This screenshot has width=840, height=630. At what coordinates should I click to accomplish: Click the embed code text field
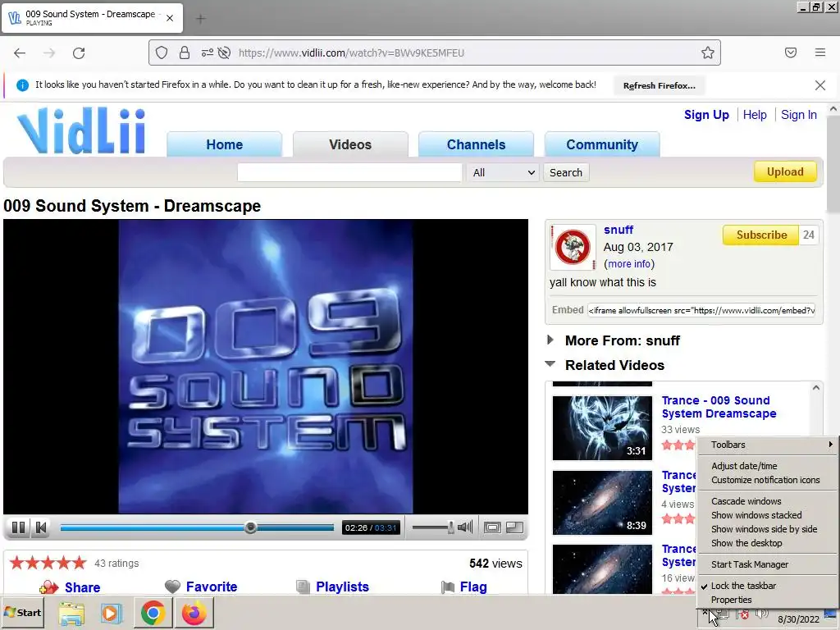tap(701, 311)
